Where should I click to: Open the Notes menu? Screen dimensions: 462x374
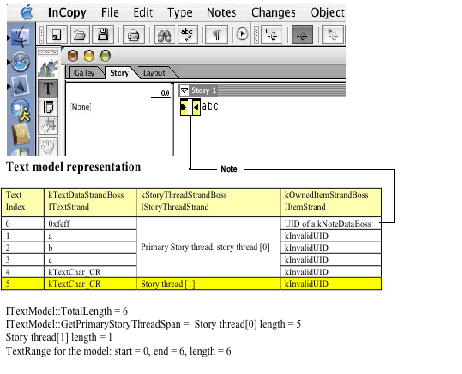tap(221, 13)
